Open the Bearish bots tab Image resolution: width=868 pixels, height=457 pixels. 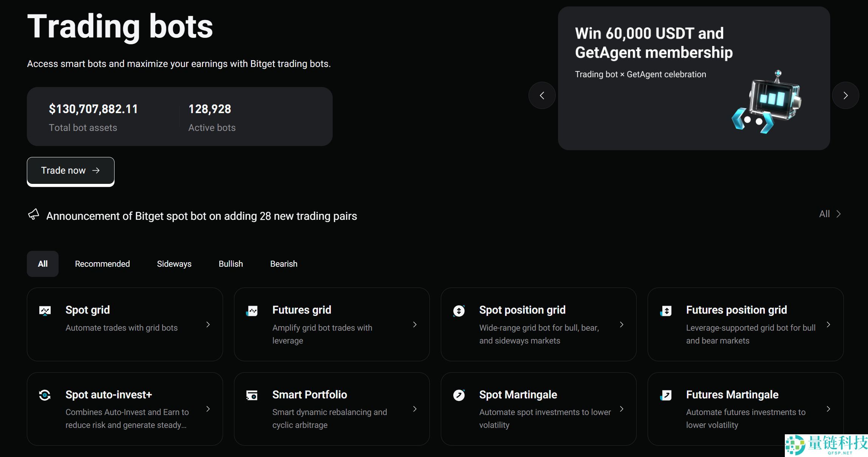click(284, 264)
